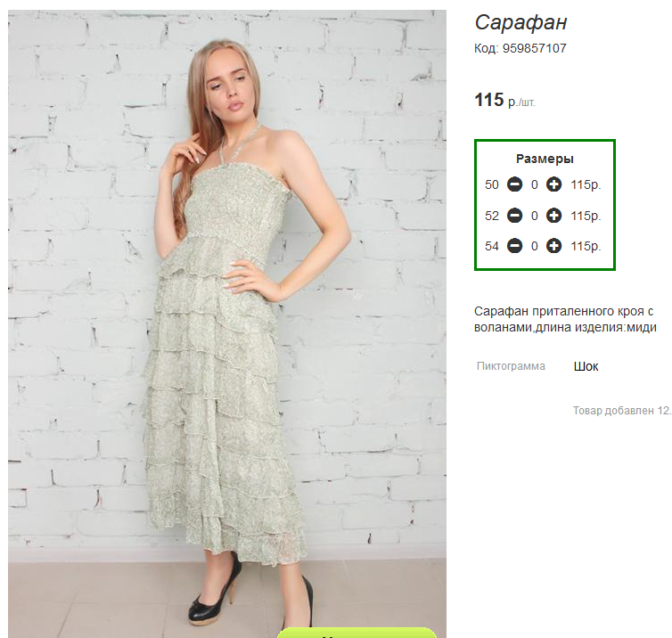Click the Шок pictogram value
672x638 pixels.
coord(586,366)
